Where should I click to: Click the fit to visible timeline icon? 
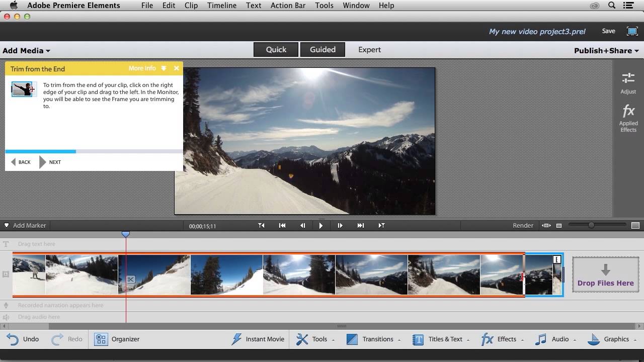click(x=546, y=226)
